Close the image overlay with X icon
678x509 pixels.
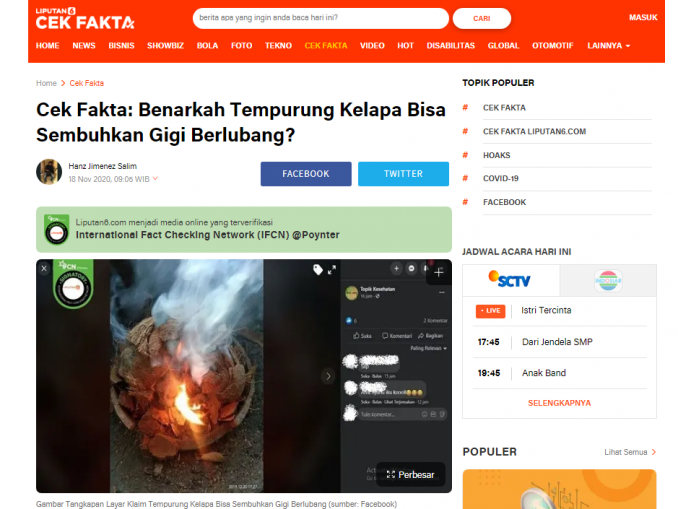click(44, 269)
